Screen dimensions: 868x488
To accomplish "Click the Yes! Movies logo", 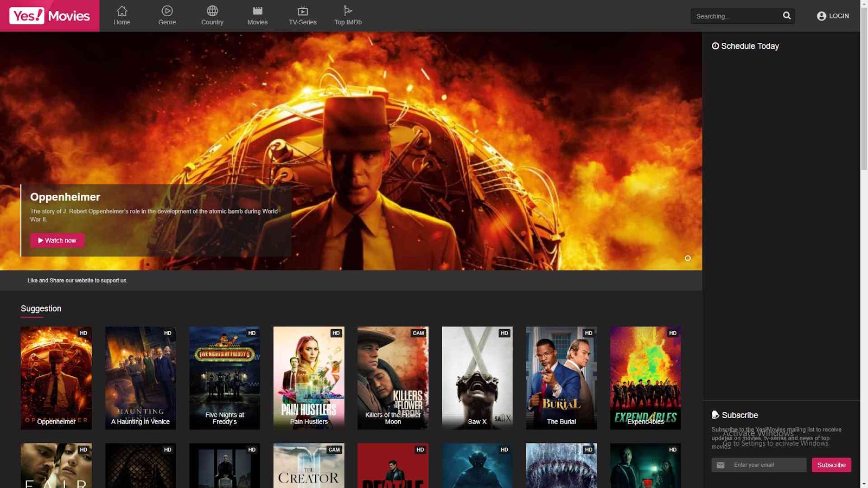I will (50, 16).
